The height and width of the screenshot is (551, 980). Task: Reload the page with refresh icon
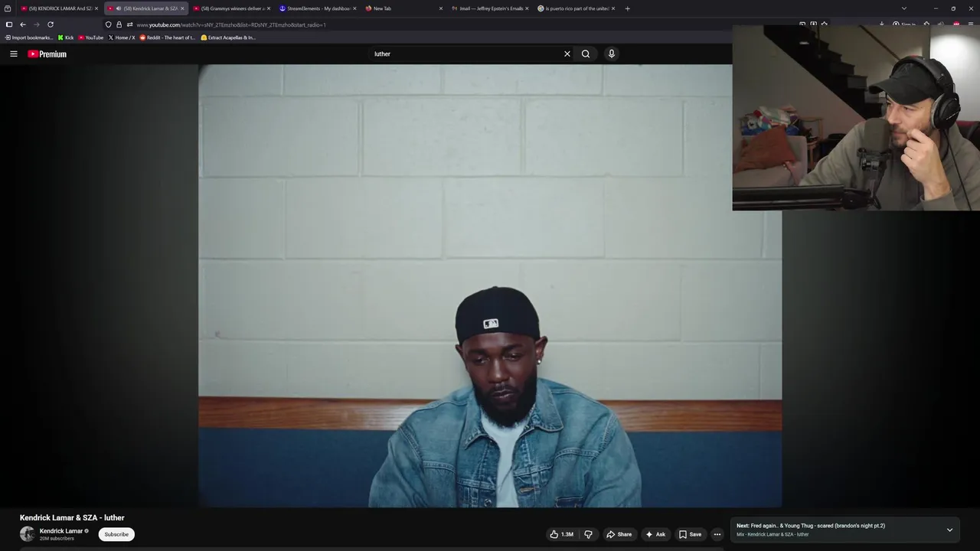click(51, 24)
